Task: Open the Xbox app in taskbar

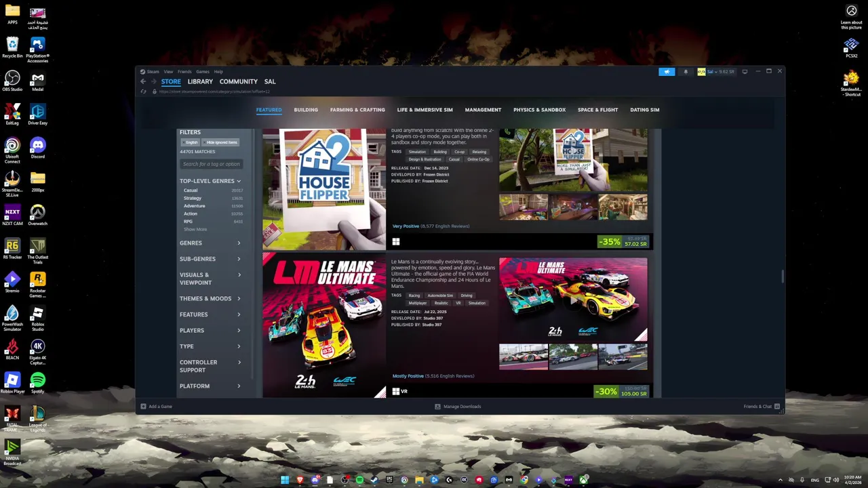Action: point(583,480)
